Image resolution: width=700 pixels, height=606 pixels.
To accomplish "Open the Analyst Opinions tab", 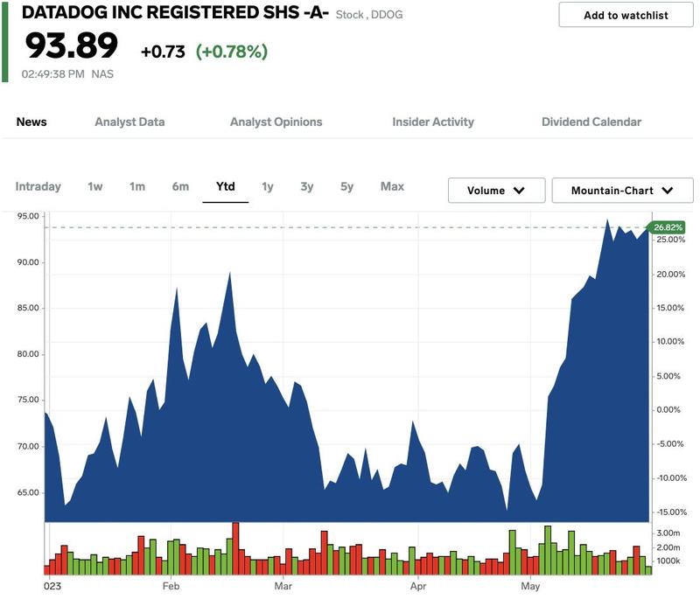I will pyautogui.click(x=276, y=122).
